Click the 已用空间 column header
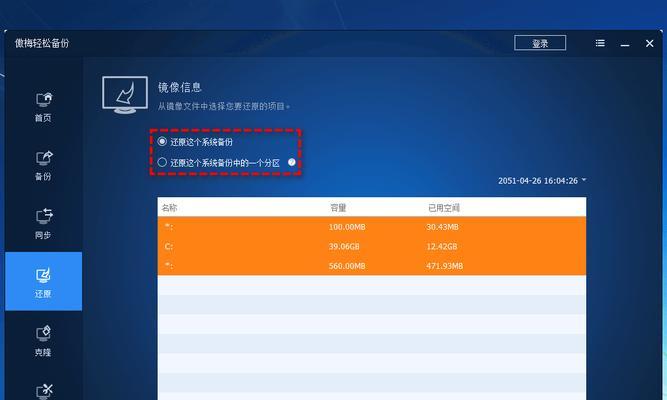This screenshot has height=400, width=667. 444,208
